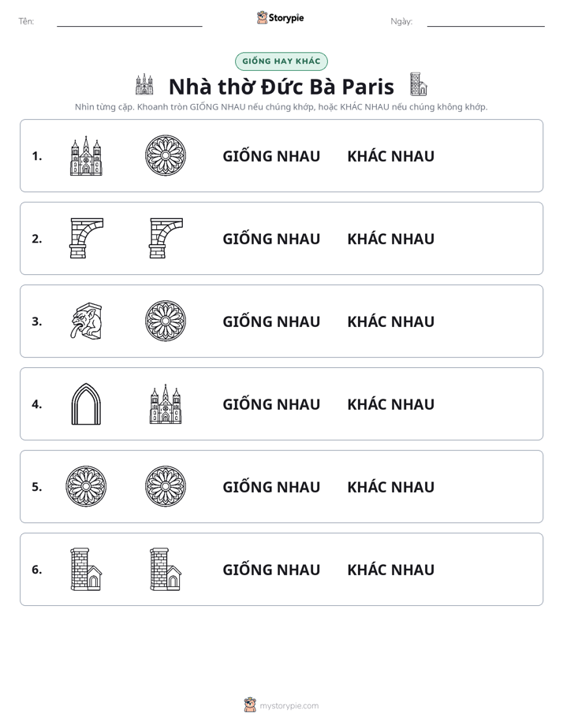Click the tower icon right of the title
Screen dimensions: 563x728
coord(419,84)
